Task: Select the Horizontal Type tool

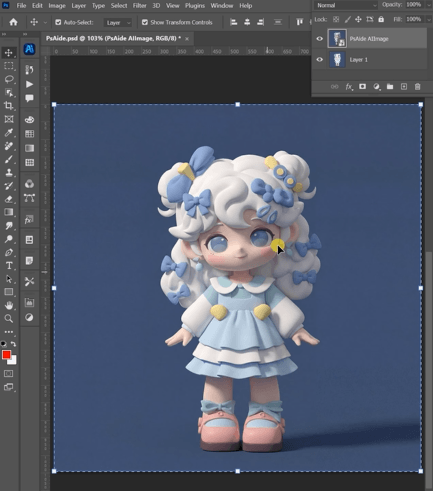Action: [x=9, y=266]
